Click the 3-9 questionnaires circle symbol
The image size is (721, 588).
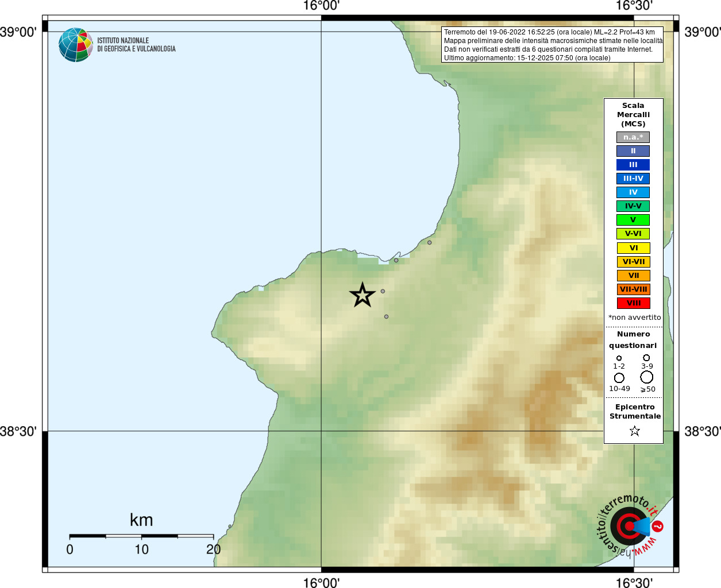point(646,358)
